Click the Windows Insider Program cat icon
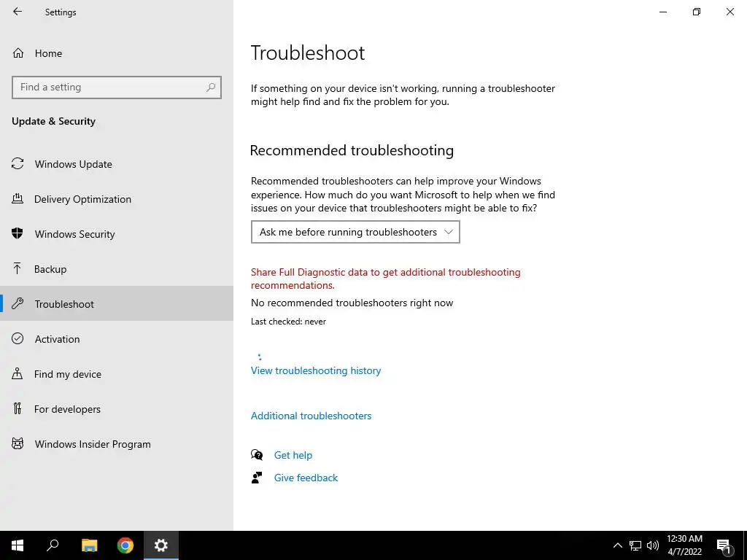The height and width of the screenshot is (560, 747). point(18,443)
